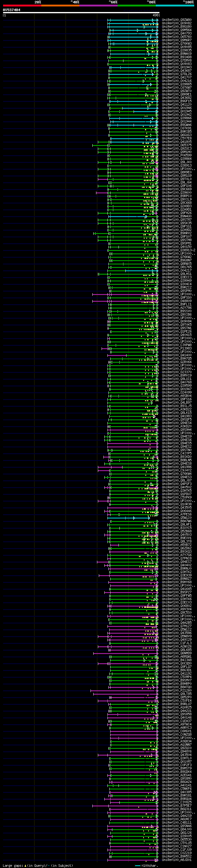Select the UniRef100_Q7DMV8 label
197x868 pixels.
tap(176, 60)
